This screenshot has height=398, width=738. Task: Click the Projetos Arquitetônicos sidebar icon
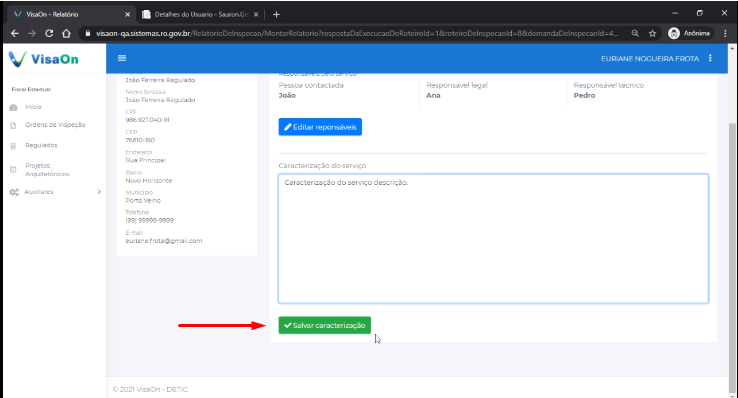coord(13,169)
